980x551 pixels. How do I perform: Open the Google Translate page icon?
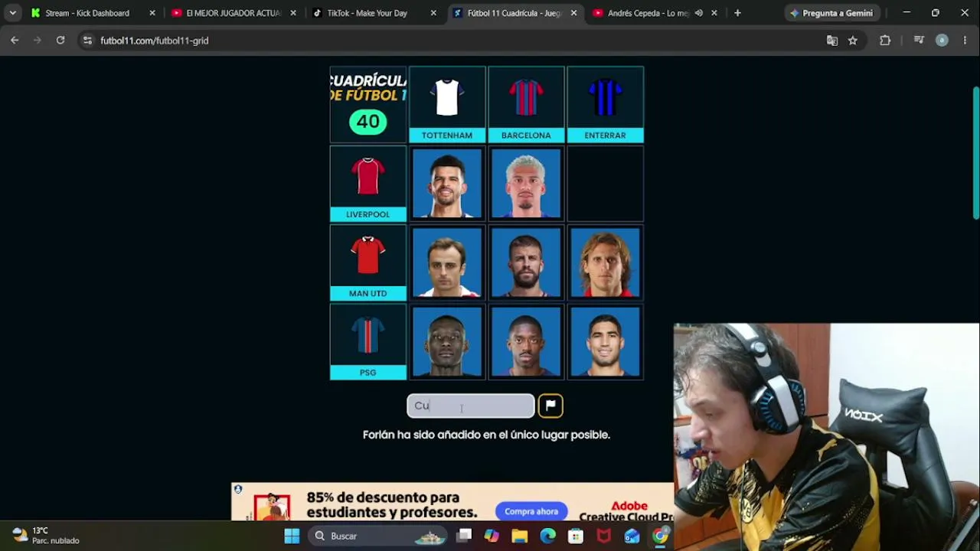point(832,41)
